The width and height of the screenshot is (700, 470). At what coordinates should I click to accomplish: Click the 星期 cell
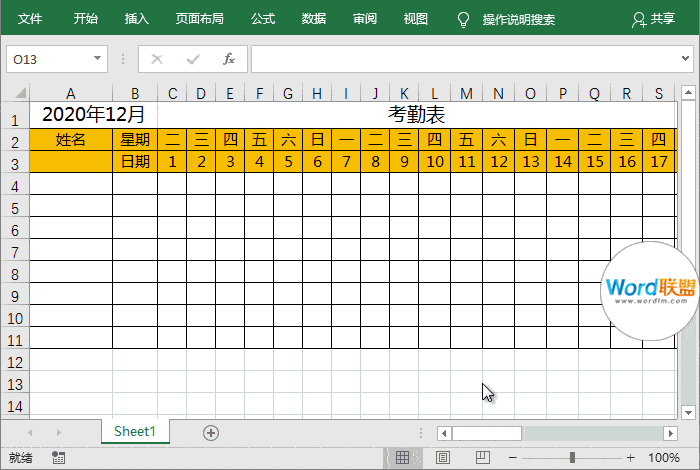pyautogui.click(x=135, y=140)
